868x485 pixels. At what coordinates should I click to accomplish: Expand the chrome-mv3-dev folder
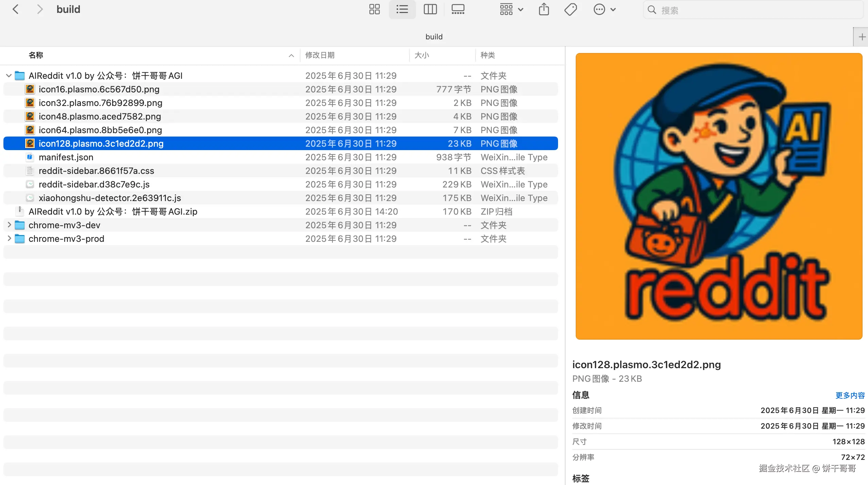(9, 225)
